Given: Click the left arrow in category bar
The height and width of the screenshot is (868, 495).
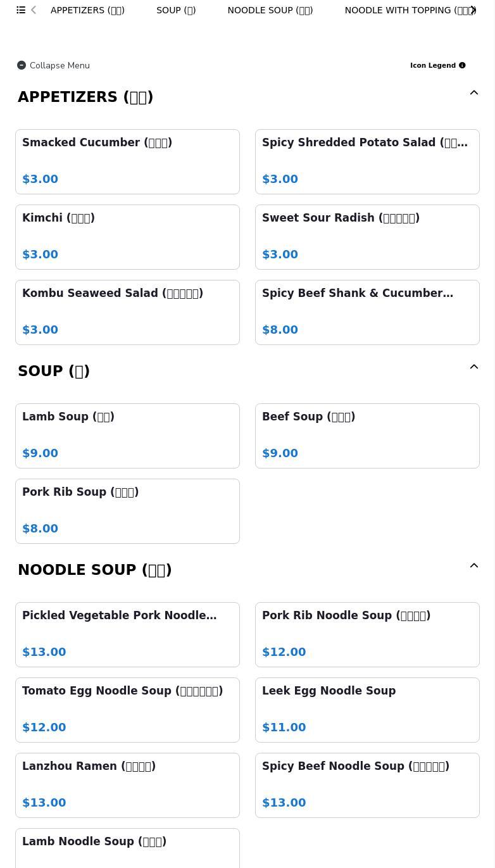Looking at the screenshot, I should point(34,10).
